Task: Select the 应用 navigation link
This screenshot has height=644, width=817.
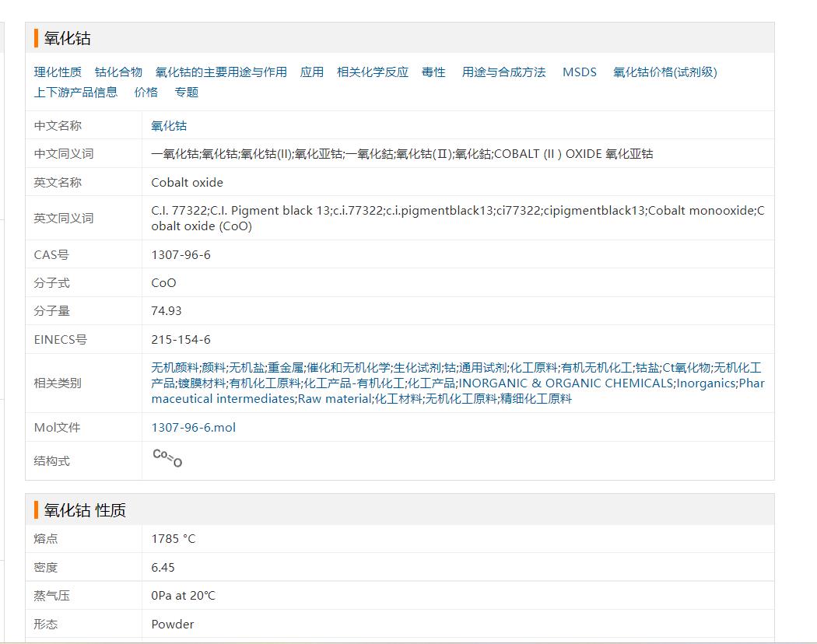Action: tap(312, 72)
